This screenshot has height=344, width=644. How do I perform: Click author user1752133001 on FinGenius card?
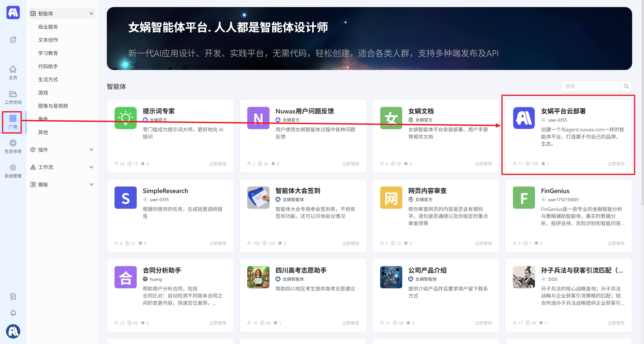tap(563, 199)
